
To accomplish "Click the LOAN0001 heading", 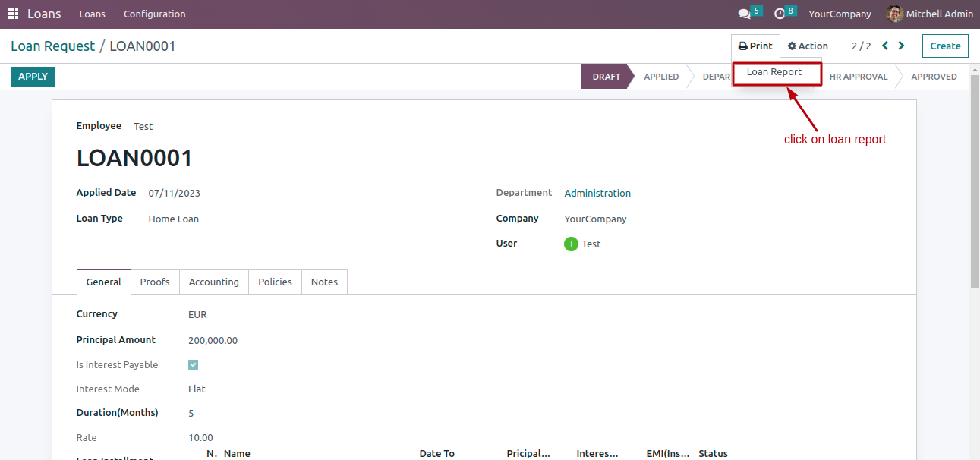I will point(134,158).
